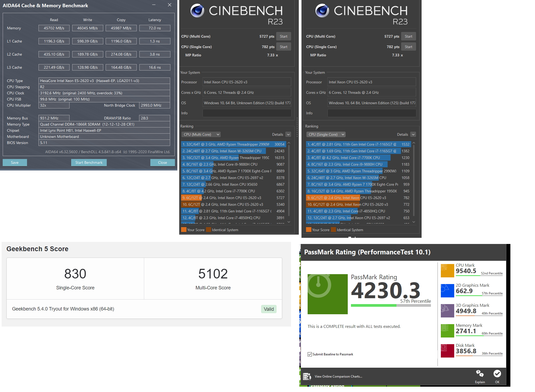Click Disk Mark score 3856.8
The width and height of the screenshot is (535, 392).
coord(466,351)
